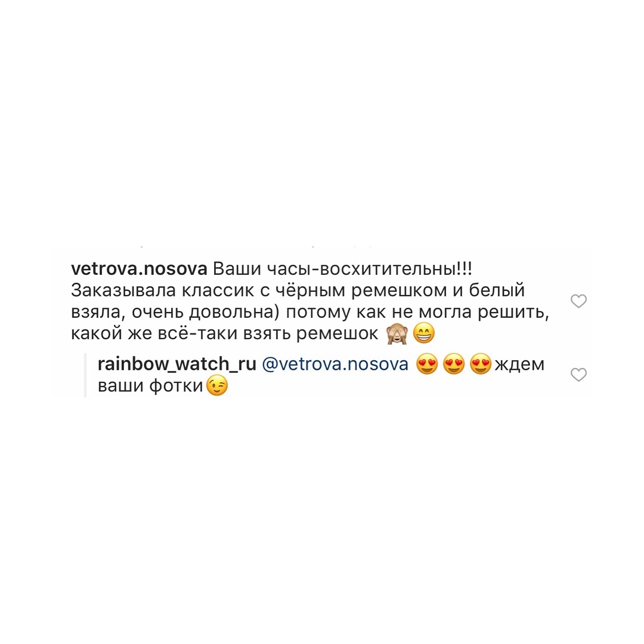Screen dimensions: 644x644
Task: Click the line starting with "Заказывала классик"
Action: point(298,290)
